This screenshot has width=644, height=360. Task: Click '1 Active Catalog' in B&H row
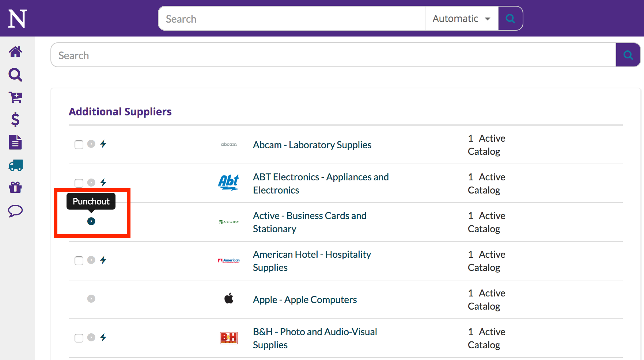[x=486, y=338]
